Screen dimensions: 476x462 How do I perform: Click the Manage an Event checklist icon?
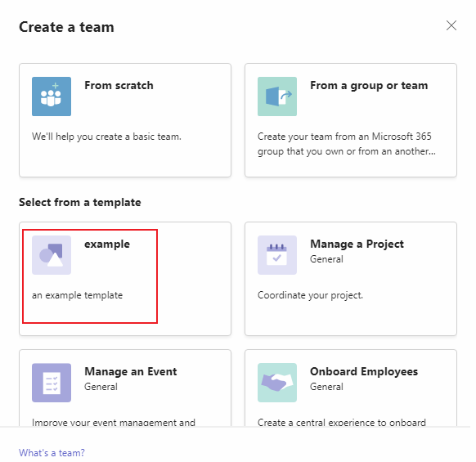pyautogui.click(x=52, y=383)
